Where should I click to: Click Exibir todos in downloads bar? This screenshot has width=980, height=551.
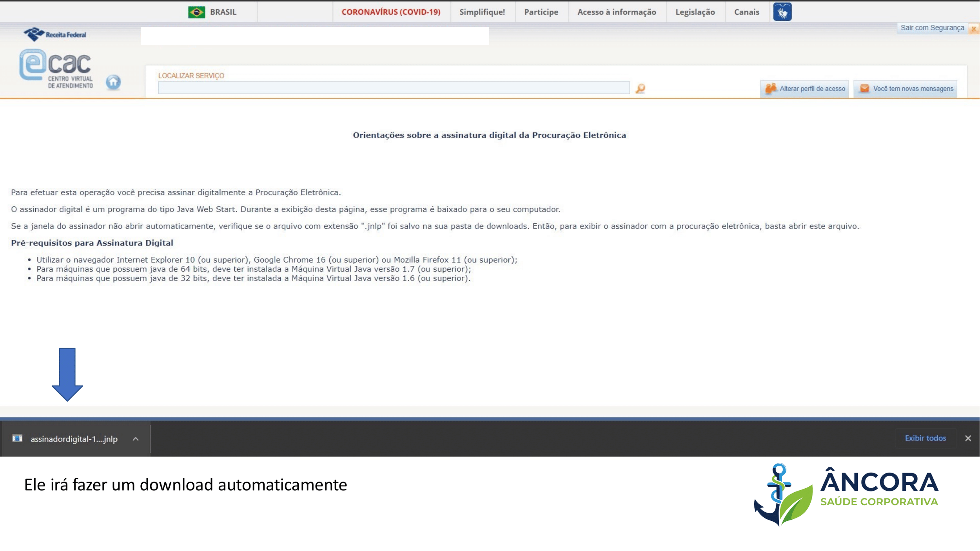[x=925, y=438]
